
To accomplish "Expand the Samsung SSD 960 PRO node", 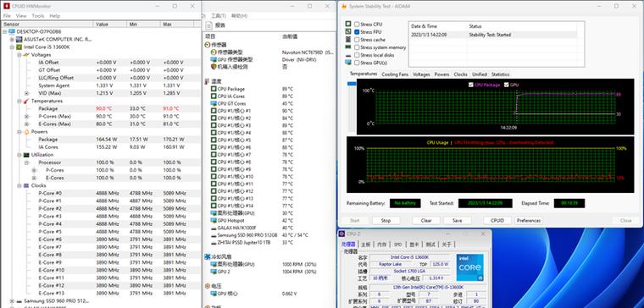I will pyautogui.click(x=12, y=301).
